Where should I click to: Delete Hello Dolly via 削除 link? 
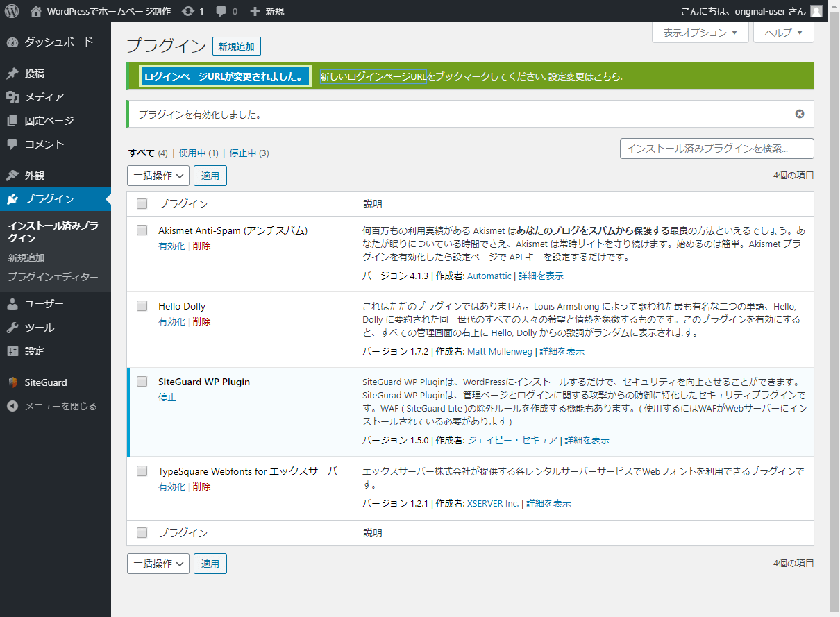201,321
